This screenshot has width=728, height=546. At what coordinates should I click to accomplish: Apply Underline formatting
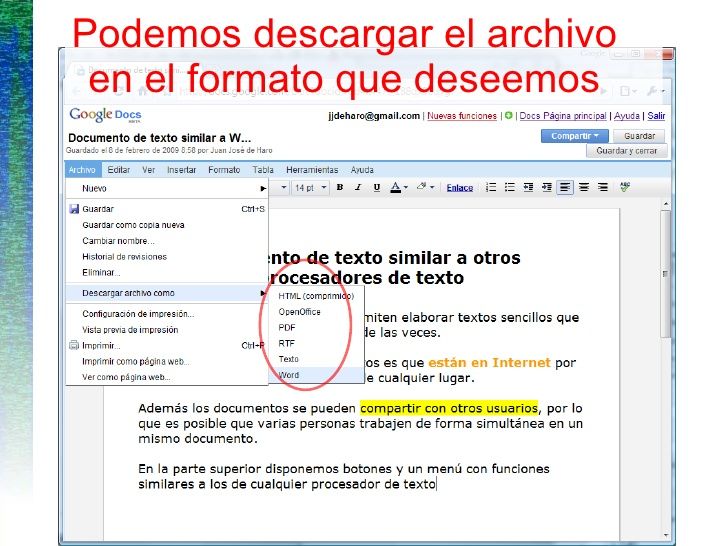pos(376,187)
